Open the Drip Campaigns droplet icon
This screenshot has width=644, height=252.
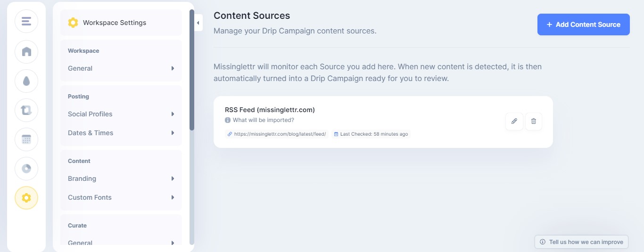[x=26, y=81]
